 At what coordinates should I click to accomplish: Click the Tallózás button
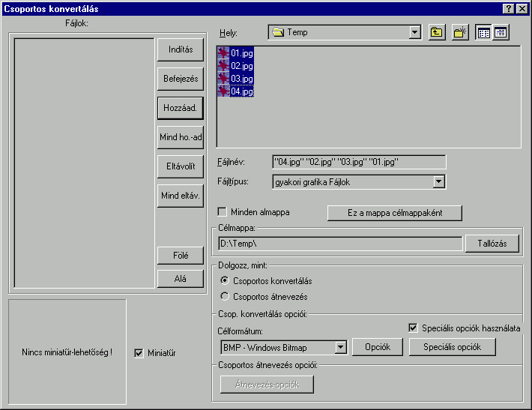pos(492,244)
